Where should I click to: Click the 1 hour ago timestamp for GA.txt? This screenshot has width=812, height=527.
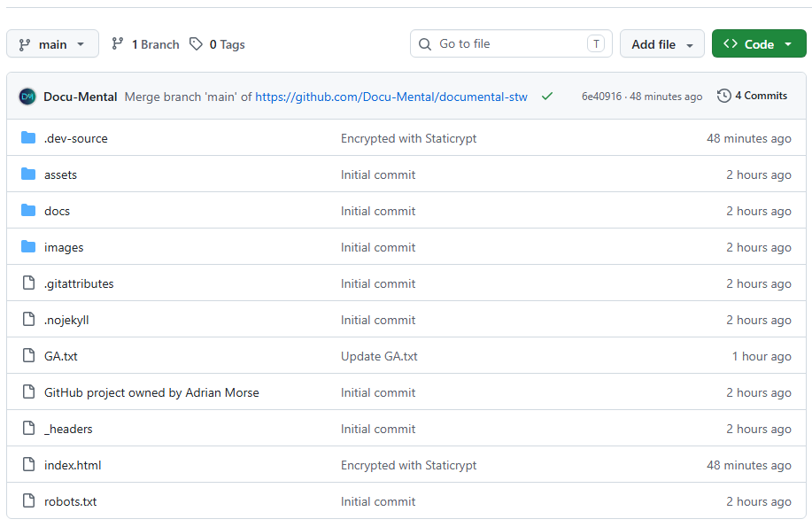[x=762, y=357]
